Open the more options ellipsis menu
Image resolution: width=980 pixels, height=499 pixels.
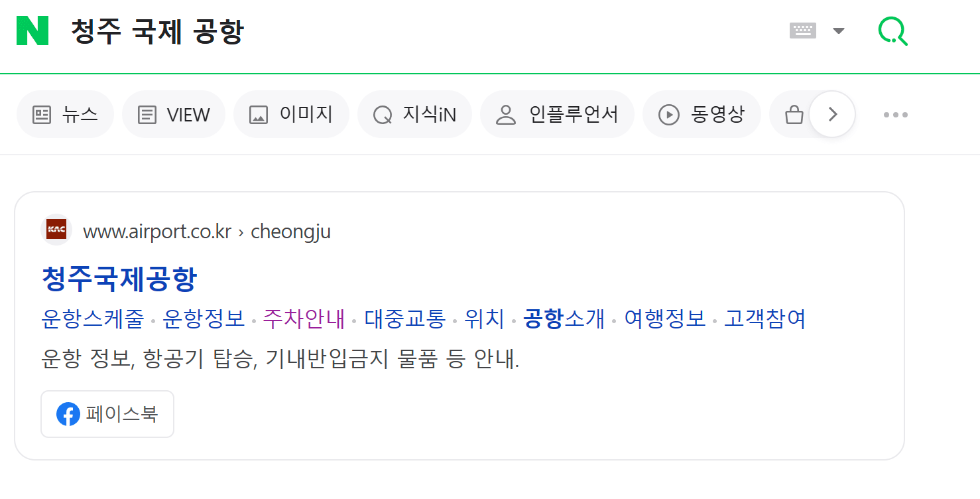(x=896, y=113)
